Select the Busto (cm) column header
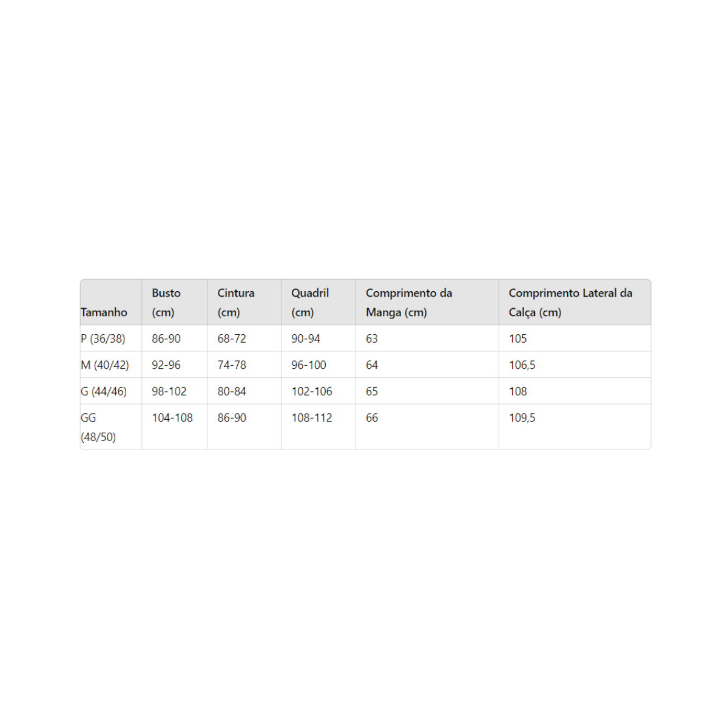Image resolution: width=728 pixels, height=728 pixels. [166, 302]
